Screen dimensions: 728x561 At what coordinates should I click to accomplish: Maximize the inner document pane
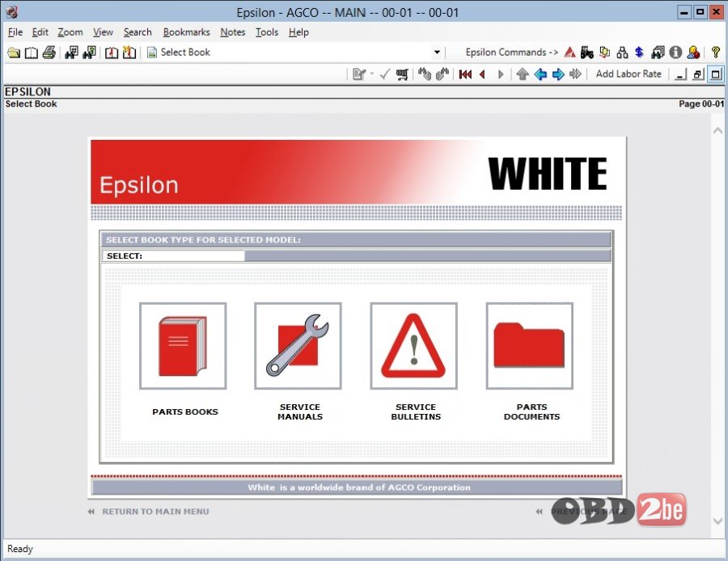coord(716,74)
